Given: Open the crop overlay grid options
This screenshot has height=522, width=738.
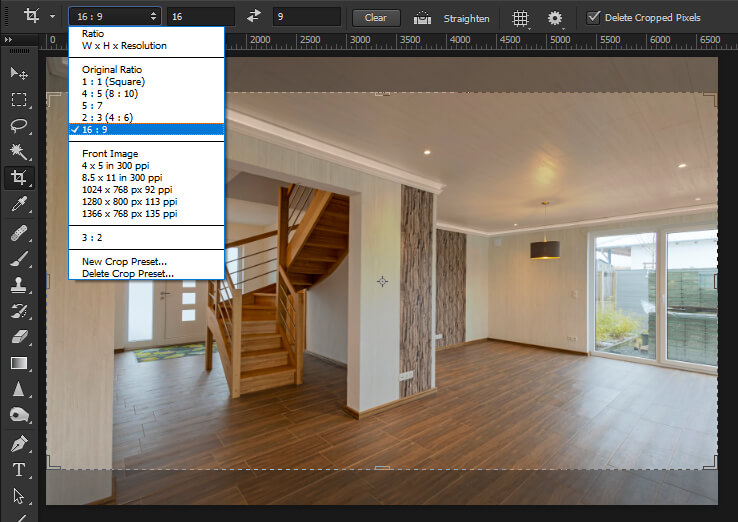Looking at the screenshot, I should pos(521,18).
